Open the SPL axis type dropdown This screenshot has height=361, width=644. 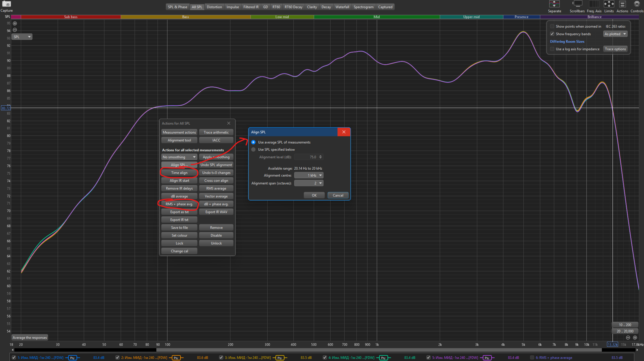(22, 37)
